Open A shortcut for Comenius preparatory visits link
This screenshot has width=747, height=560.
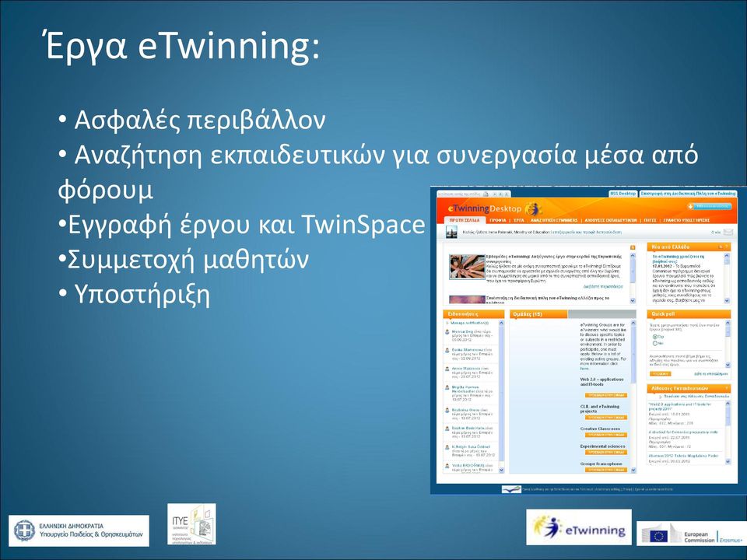tap(683, 432)
